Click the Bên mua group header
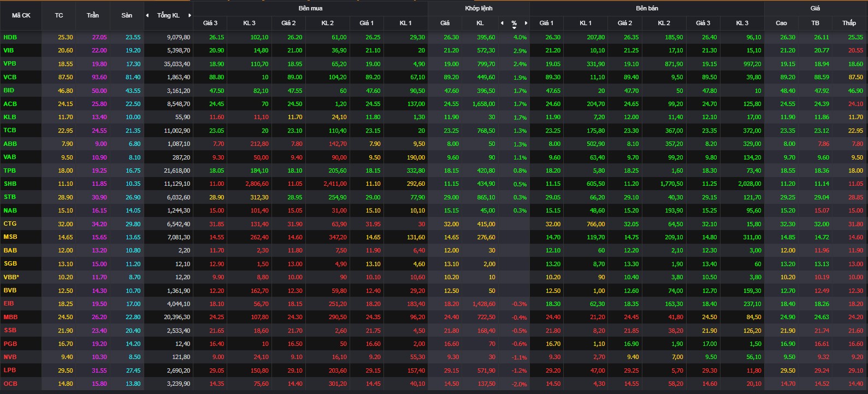This screenshot has width=868, height=394. click(x=310, y=8)
